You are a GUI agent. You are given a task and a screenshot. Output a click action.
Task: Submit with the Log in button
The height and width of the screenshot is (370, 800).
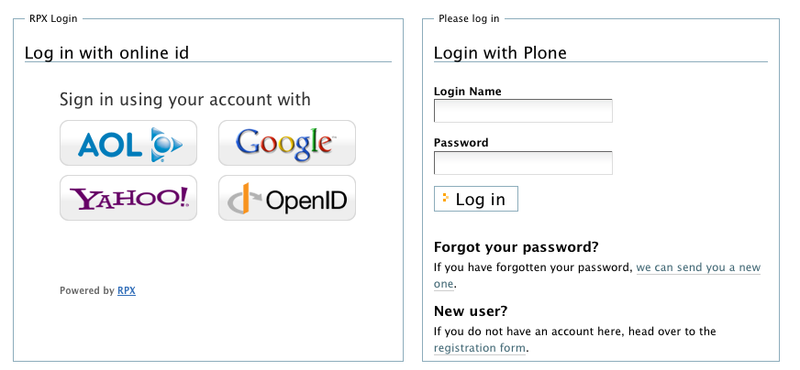[476, 199]
